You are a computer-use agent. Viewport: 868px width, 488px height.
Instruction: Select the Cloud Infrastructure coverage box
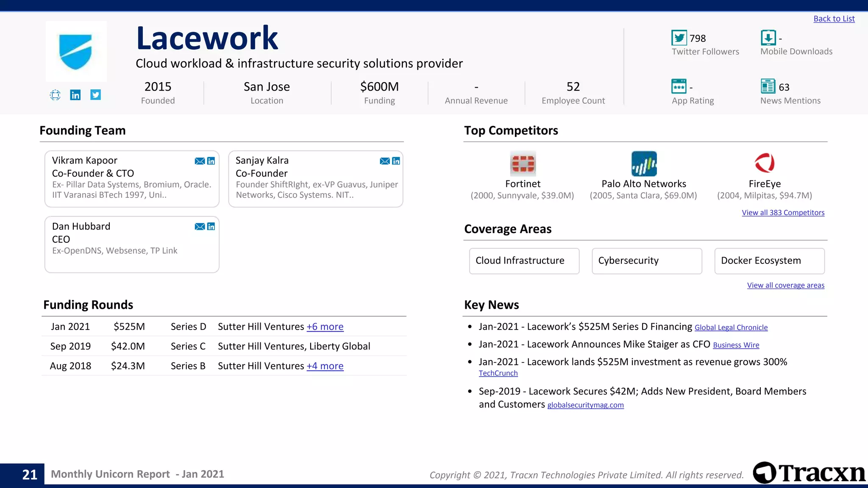(524, 261)
